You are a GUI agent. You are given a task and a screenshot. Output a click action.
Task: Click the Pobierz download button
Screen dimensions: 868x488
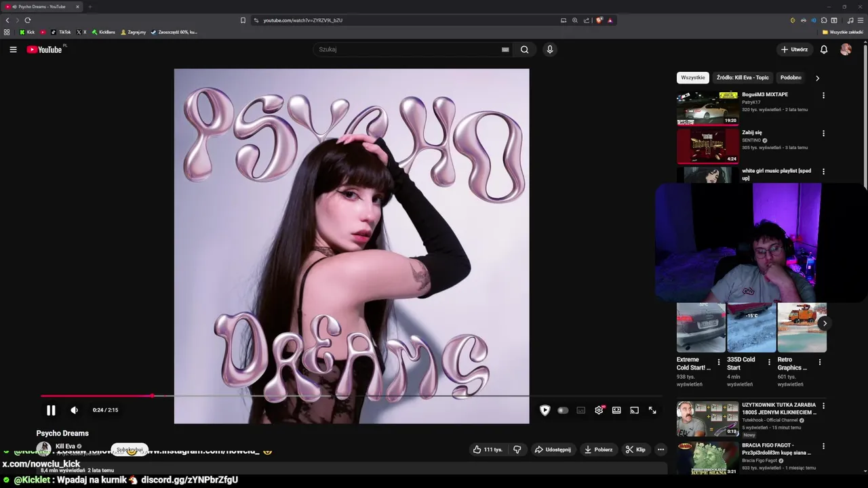598,449
